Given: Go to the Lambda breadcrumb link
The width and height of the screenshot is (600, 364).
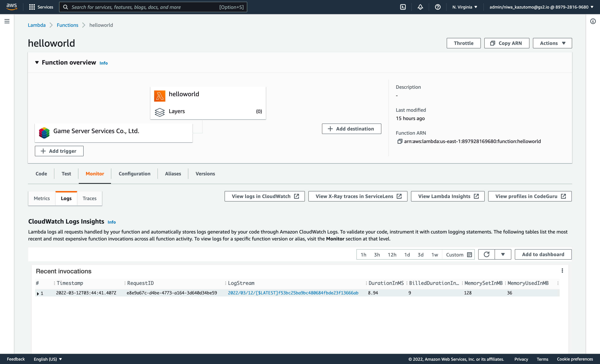Looking at the screenshot, I should click(x=37, y=25).
